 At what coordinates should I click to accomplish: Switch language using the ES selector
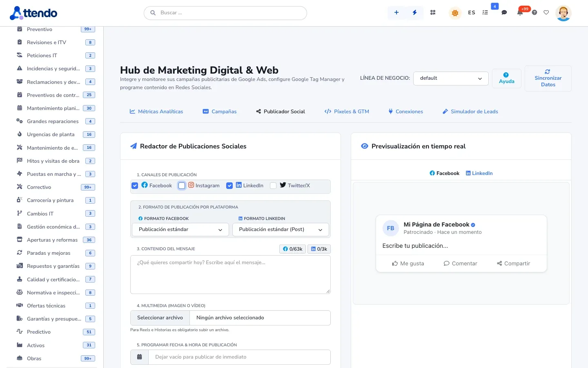point(472,13)
